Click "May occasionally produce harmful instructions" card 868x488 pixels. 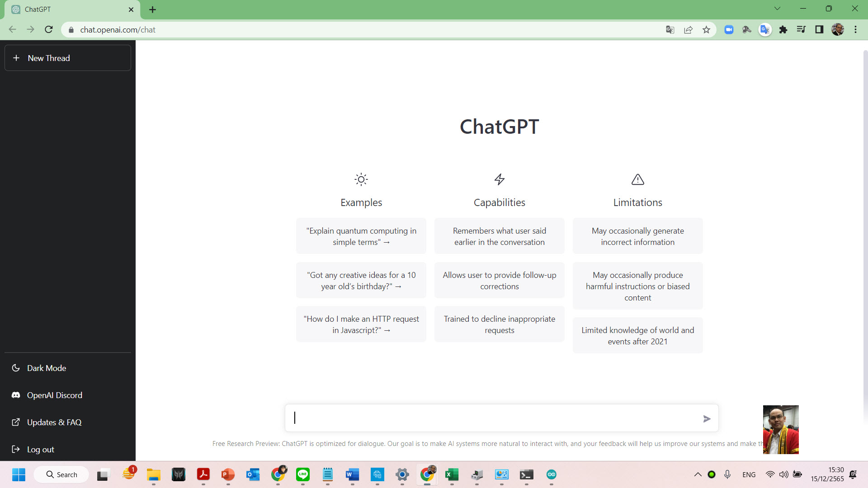point(638,286)
